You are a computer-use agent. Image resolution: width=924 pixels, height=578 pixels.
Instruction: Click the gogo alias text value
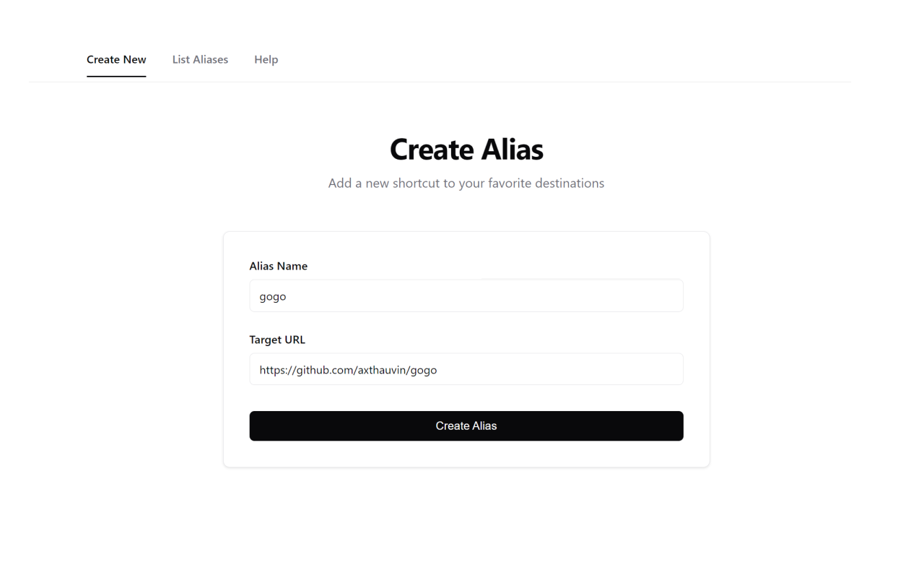(x=272, y=296)
